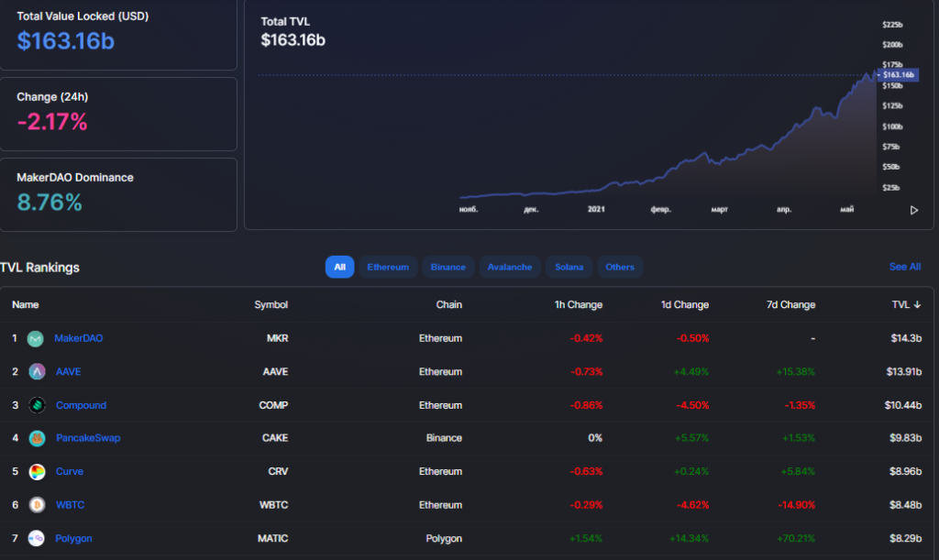The image size is (939, 560).
Task: Click the Total Value Locked $163.16b figure
Action: pos(65,40)
